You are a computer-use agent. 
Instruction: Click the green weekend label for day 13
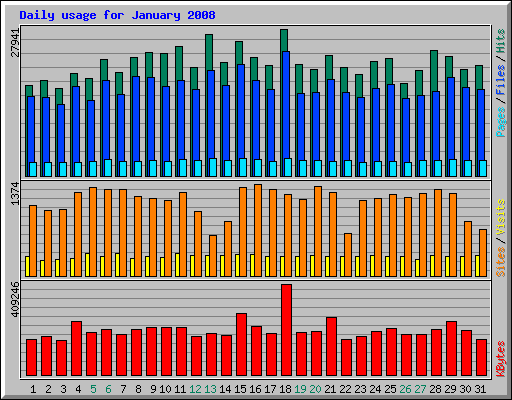click(210, 389)
